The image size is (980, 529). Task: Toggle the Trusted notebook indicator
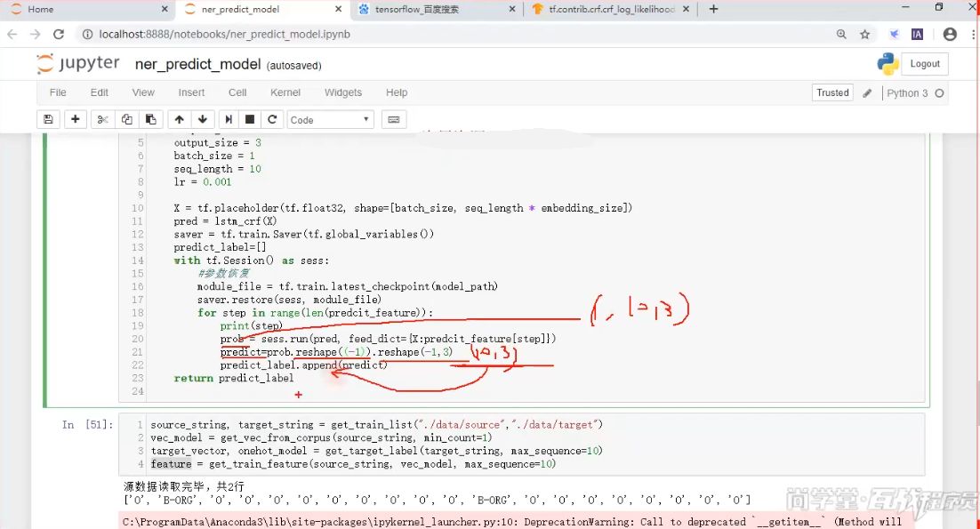[832, 92]
